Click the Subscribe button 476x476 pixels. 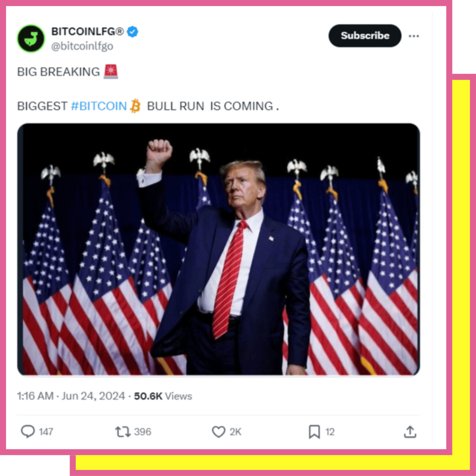tap(365, 36)
